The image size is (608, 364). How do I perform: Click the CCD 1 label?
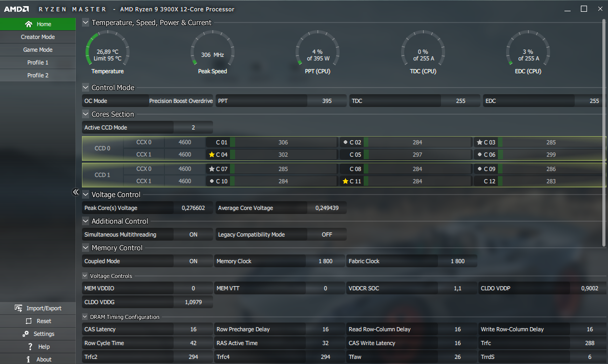tap(102, 175)
